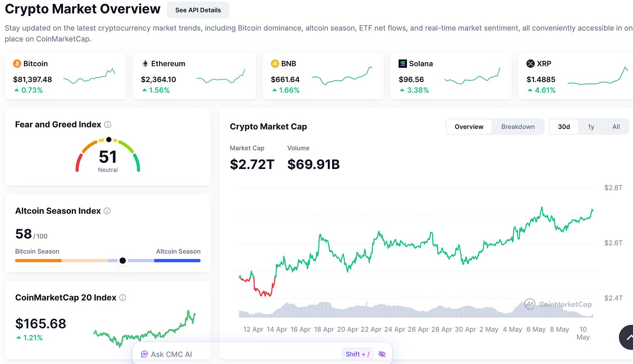Click the Solana logo icon
Image resolution: width=633 pixels, height=364 pixels.
[403, 64]
